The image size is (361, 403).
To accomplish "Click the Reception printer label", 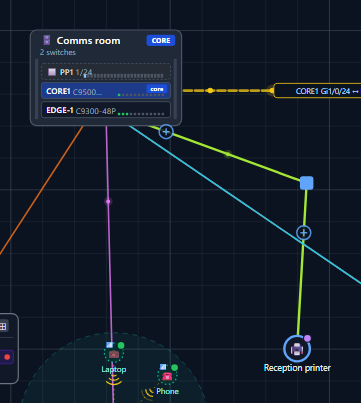I will [297, 368].
